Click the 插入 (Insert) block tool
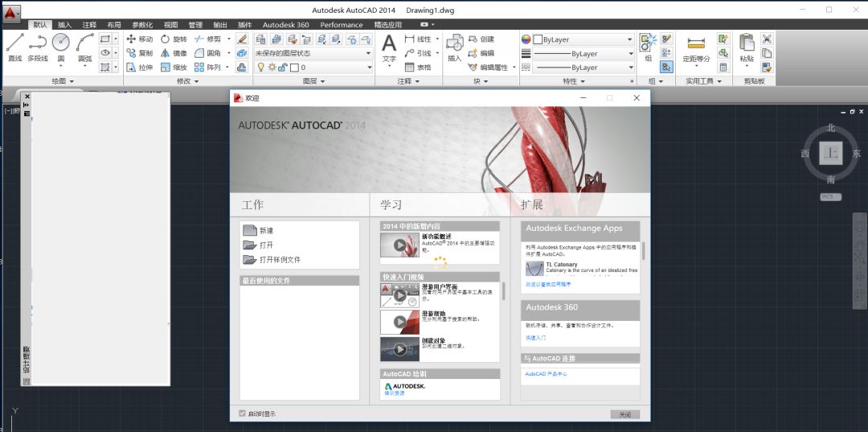 [454, 48]
